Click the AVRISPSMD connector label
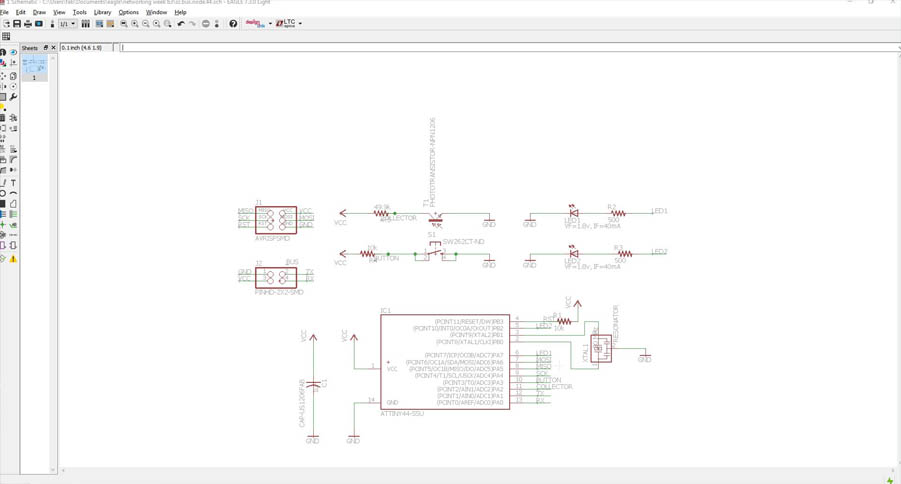Viewport: 901px width, 484px height. click(x=272, y=238)
